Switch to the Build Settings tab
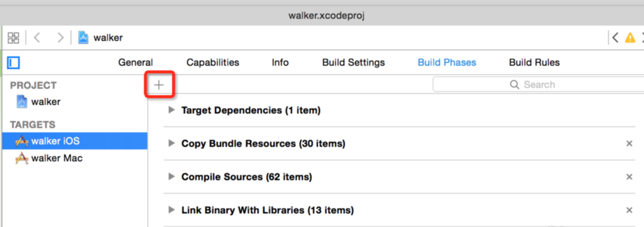The image size is (644, 227). [x=353, y=62]
